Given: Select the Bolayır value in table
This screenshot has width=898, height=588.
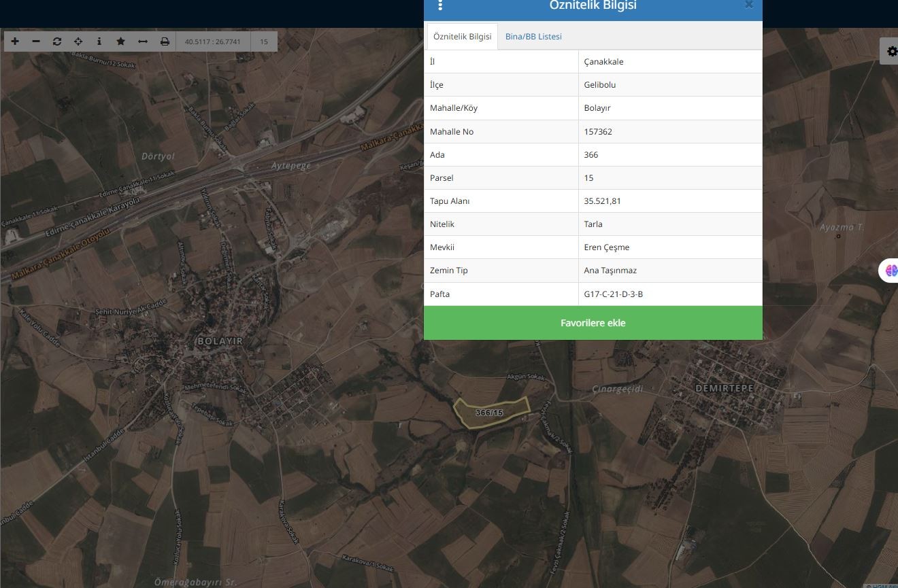Looking at the screenshot, I should click(670, 108).
